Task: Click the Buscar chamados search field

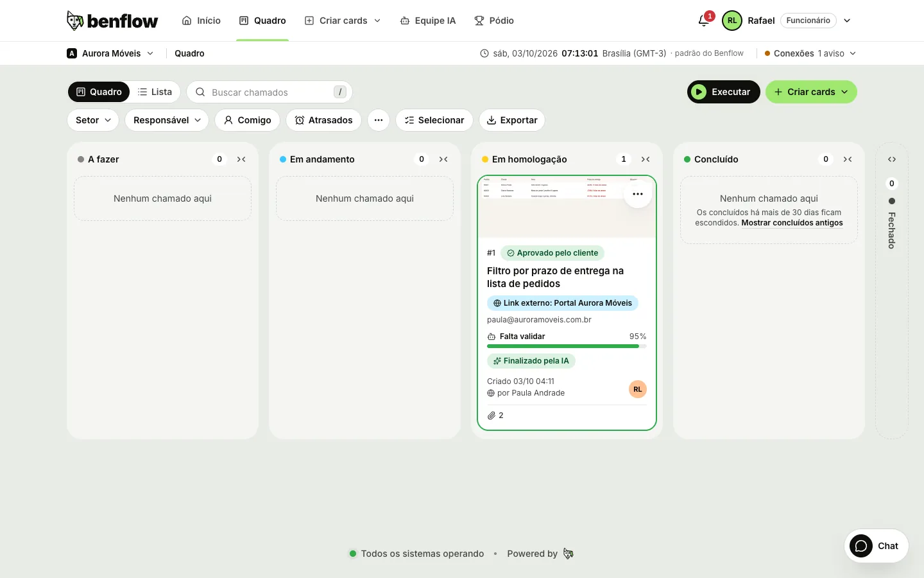Action: 269,92
